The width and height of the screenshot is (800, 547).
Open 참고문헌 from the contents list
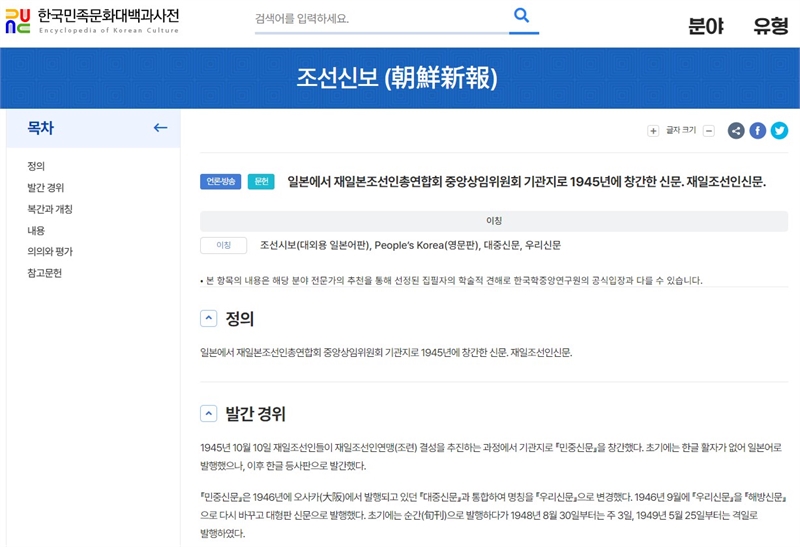click(45, 273)
